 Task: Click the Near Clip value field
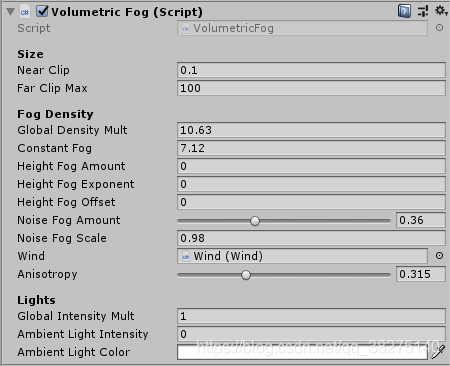coord(311,70)
